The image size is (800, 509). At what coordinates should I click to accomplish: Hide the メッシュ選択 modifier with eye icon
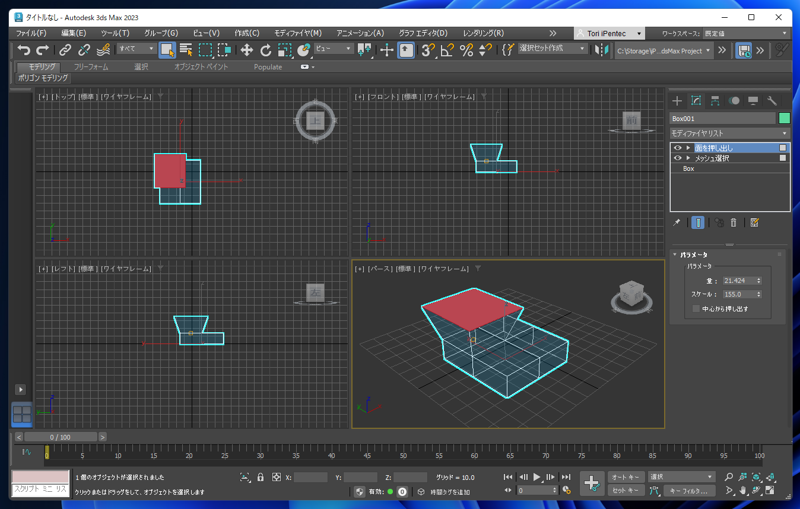click(678, 158)
